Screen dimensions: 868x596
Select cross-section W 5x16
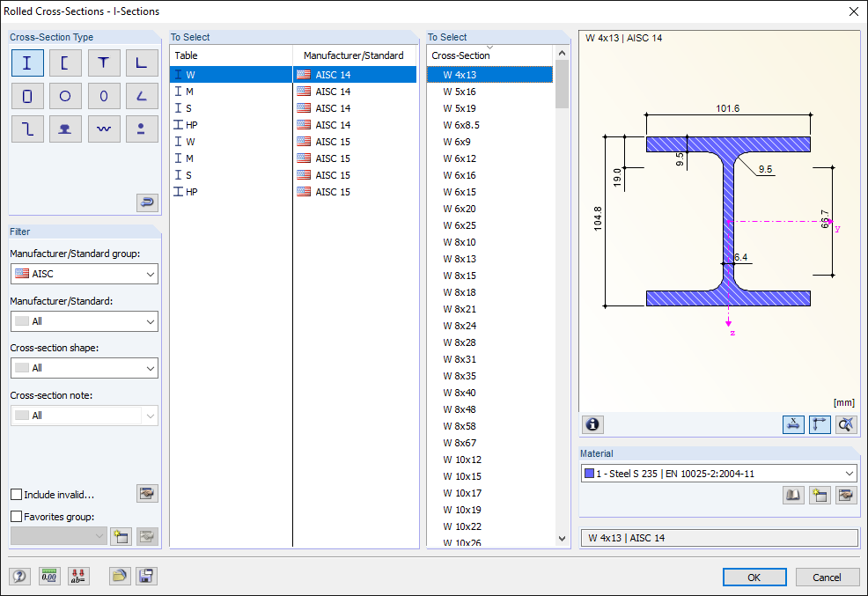pyautogui.click(x=490, y=92)
